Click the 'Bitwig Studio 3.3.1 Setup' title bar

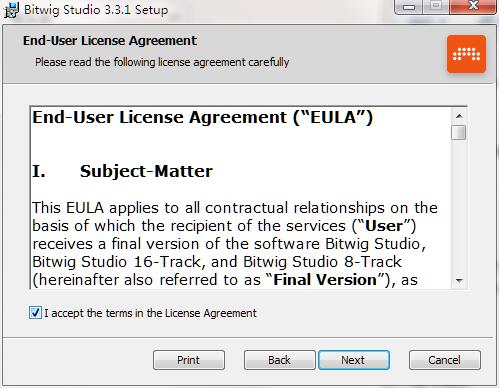96,10
